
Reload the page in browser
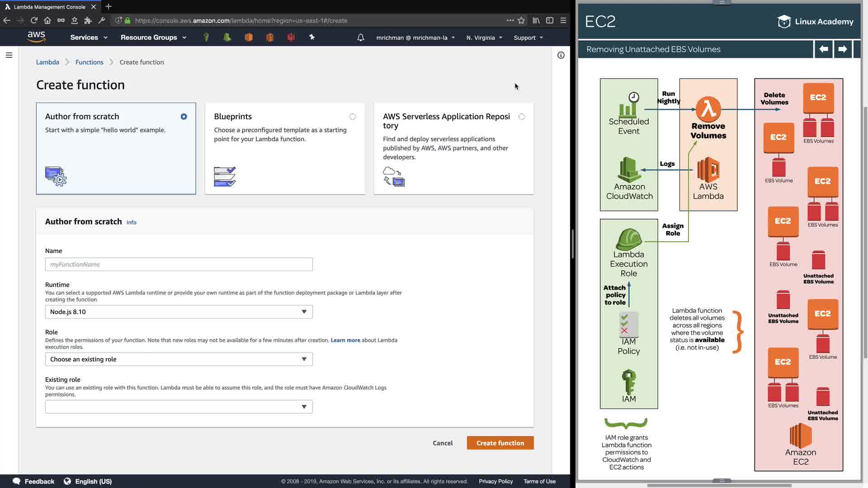(x=34, y=20)
